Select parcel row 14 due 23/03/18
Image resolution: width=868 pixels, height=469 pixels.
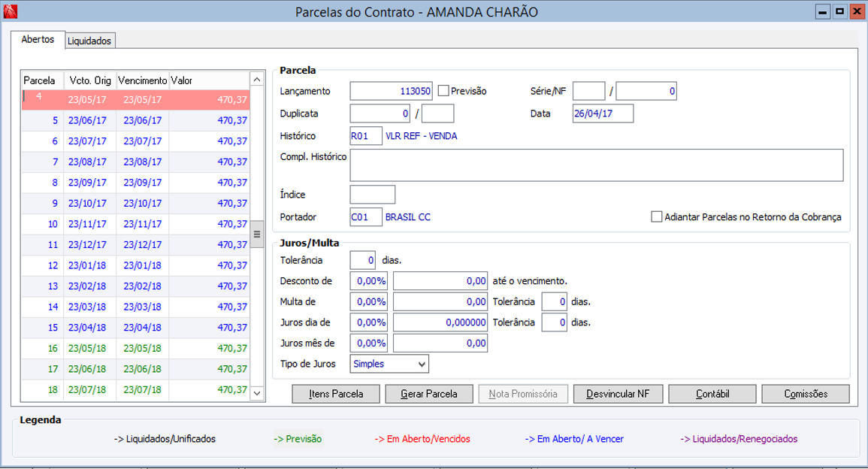pyautogui.click(x=135, y=307)
